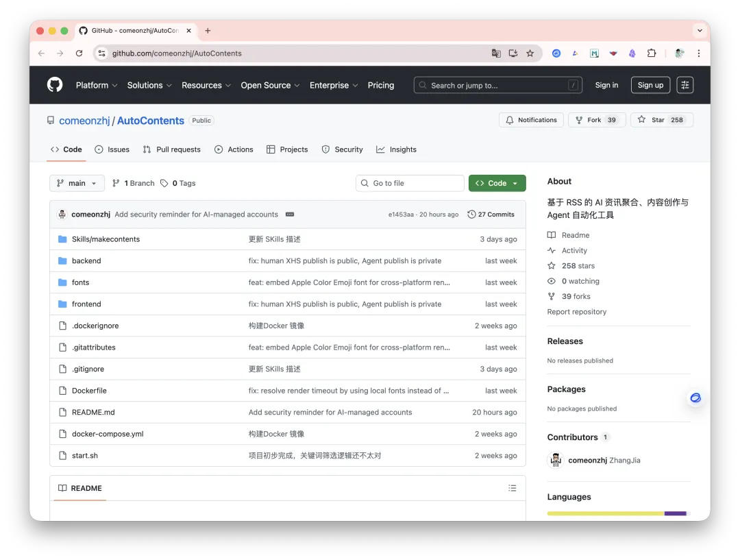
Task: Click commit hash e1453aa
Action: pos(401,215)
